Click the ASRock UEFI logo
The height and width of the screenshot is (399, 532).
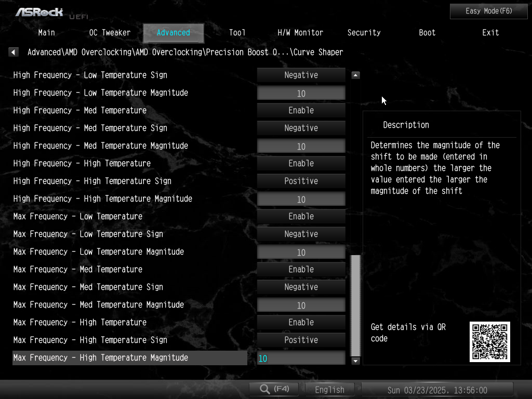click(x=51, y=13)
